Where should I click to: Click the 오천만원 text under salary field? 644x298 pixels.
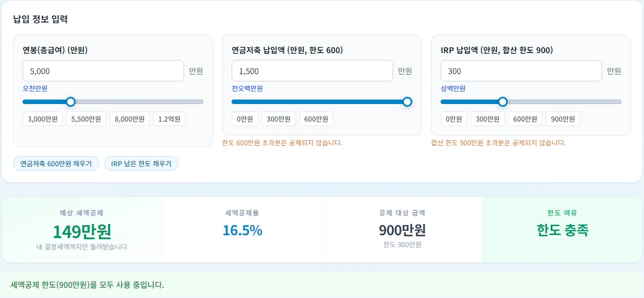tap(36, 88)
